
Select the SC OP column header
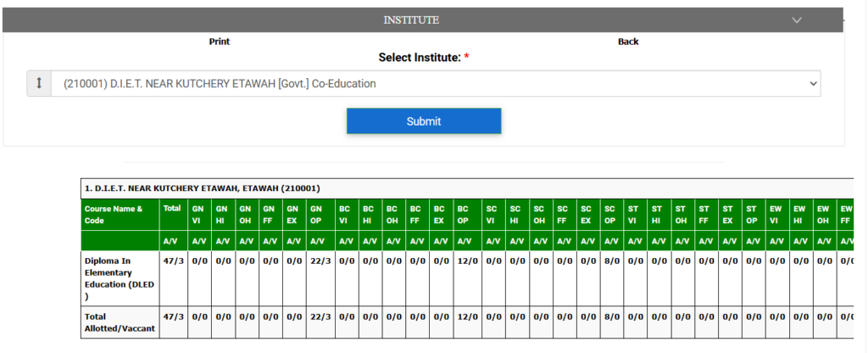click(x=609, y=214)
